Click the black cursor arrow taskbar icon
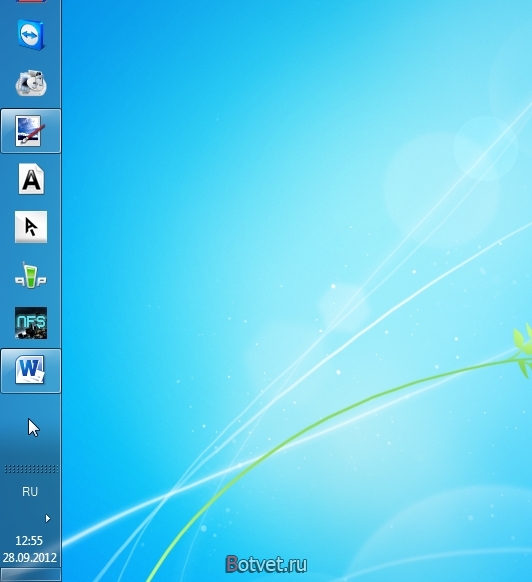Image resolution: width=532 pixels, height=582 pixels. pos(31,227)
